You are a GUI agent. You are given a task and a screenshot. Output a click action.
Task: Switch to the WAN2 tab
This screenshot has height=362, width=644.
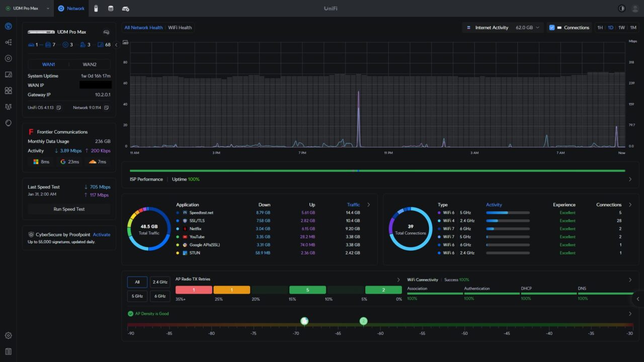pos(90,64)
